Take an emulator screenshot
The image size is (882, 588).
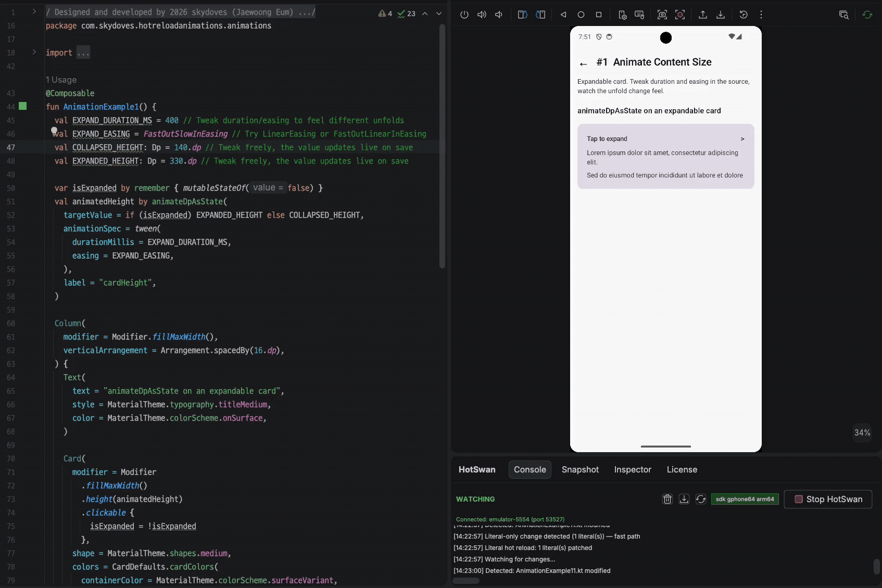pyautogui.click(x=662, y=15)
